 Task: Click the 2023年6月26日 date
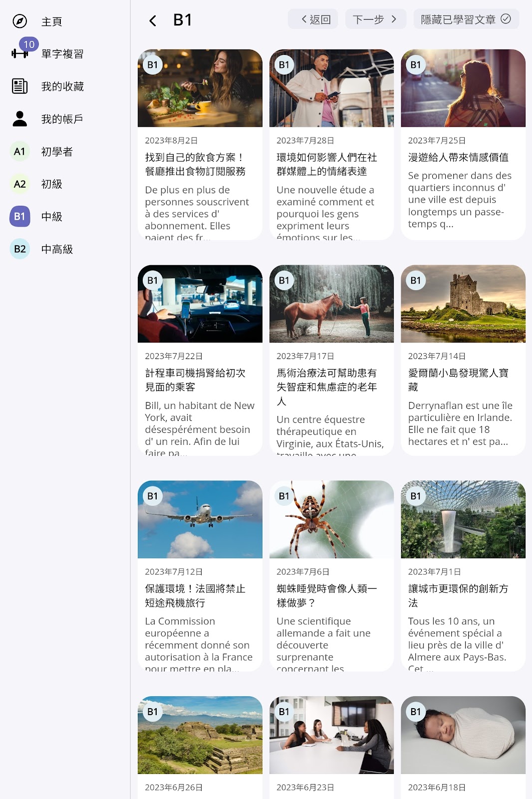174,788
